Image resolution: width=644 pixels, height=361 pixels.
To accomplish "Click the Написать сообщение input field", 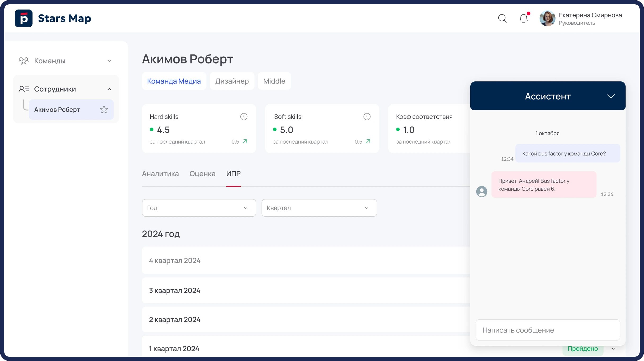I will coord(548,330).
